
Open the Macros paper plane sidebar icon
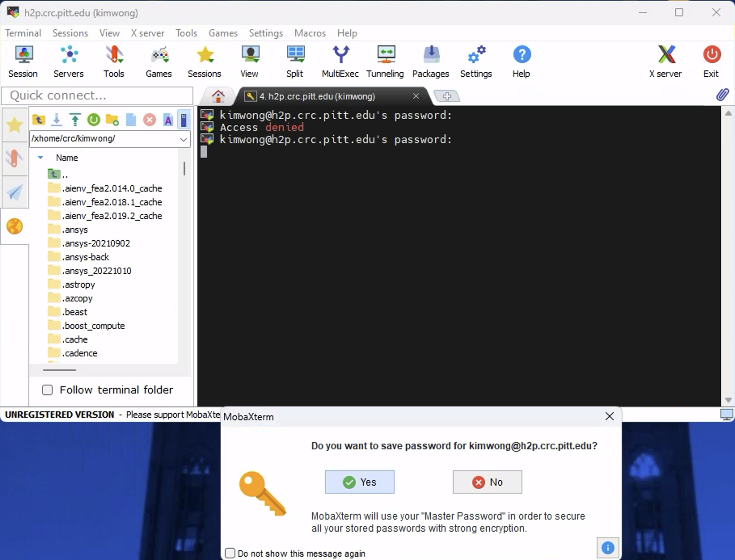pyautogui.click(x=15, y=192)
